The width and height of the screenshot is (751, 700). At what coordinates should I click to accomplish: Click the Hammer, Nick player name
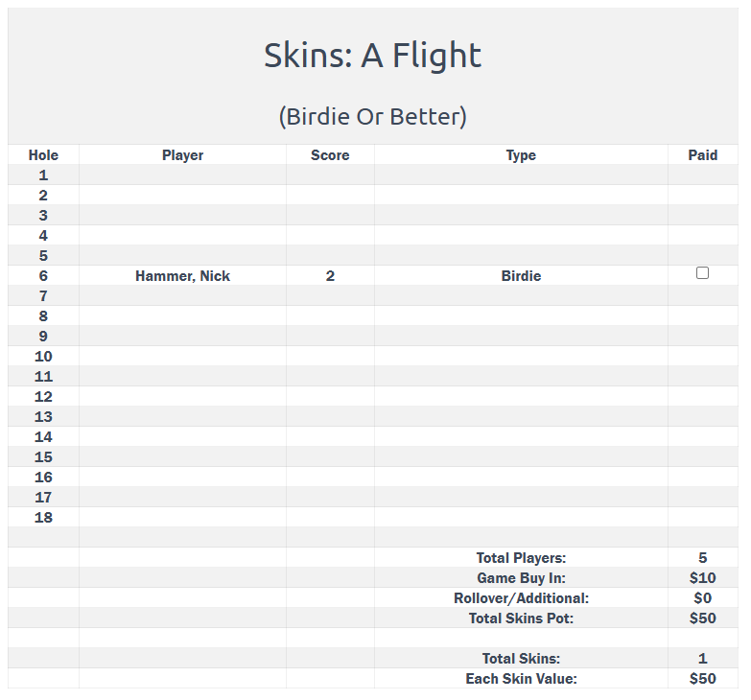pyautogui.click(x=182, y=276)
